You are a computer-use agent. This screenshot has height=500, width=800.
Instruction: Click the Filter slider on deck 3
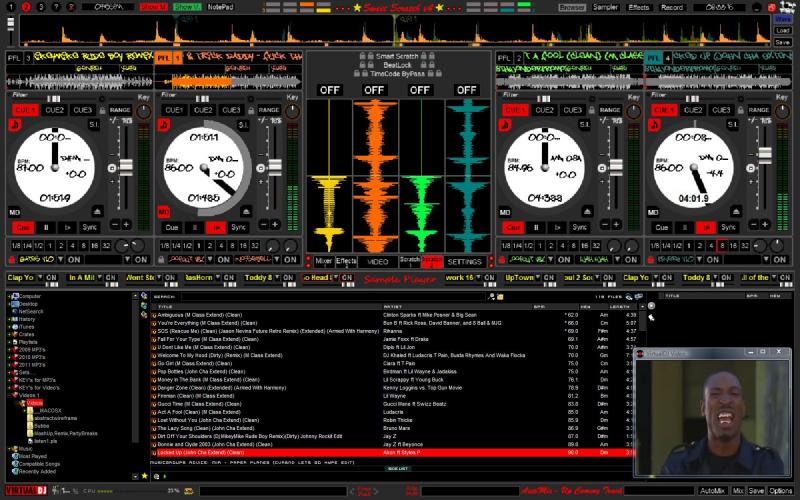54,98
